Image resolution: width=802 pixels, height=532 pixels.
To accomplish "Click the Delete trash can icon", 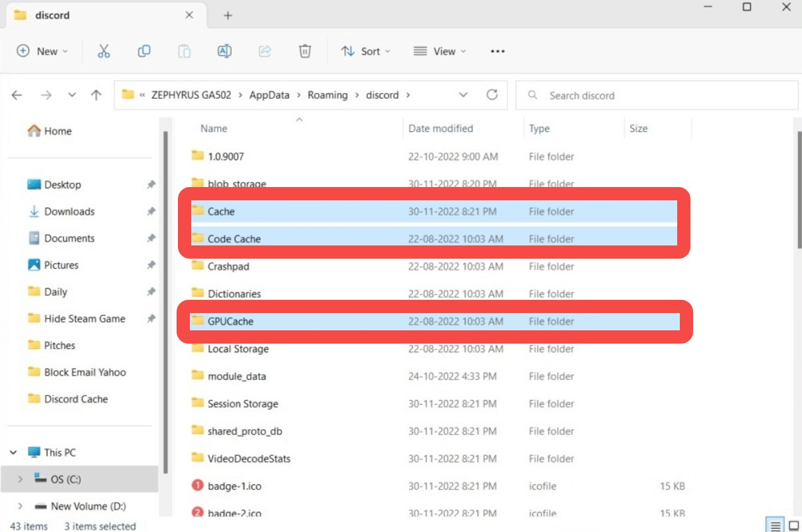I will 305,51.
